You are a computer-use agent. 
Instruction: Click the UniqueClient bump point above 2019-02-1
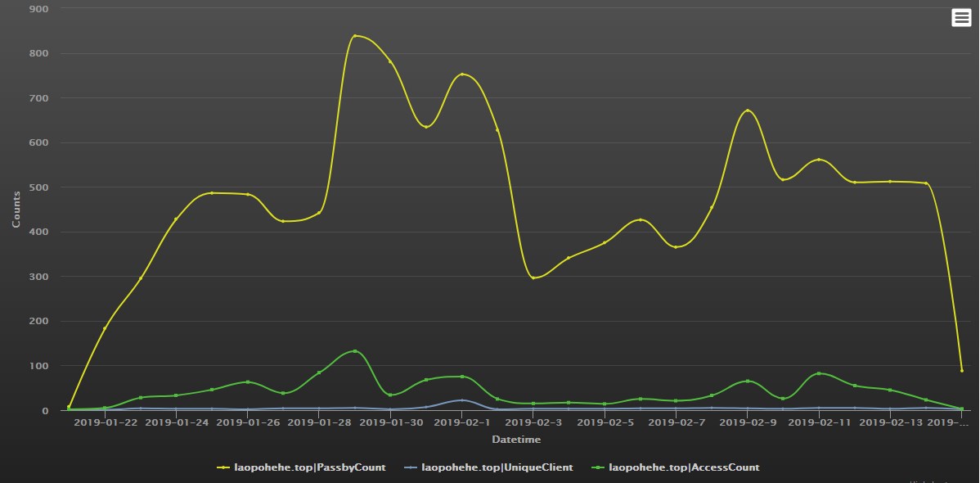[x=462, y=399]
